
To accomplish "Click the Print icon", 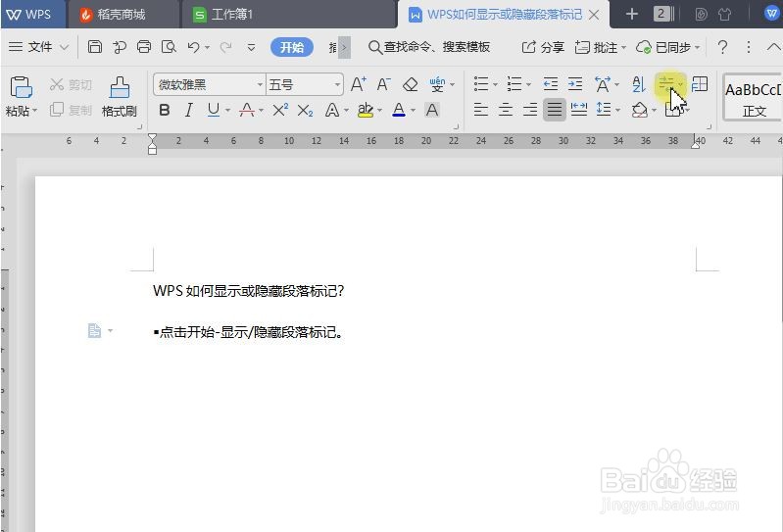I will (144, 47).
